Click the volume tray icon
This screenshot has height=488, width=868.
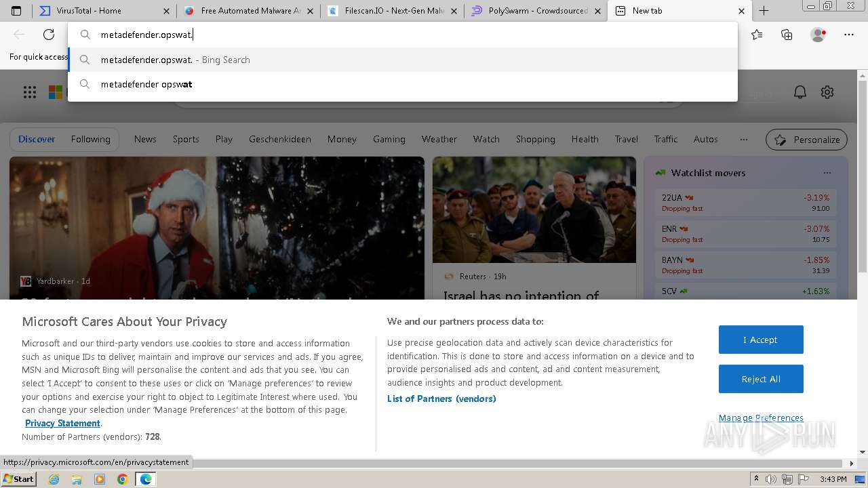click(771, 479)
